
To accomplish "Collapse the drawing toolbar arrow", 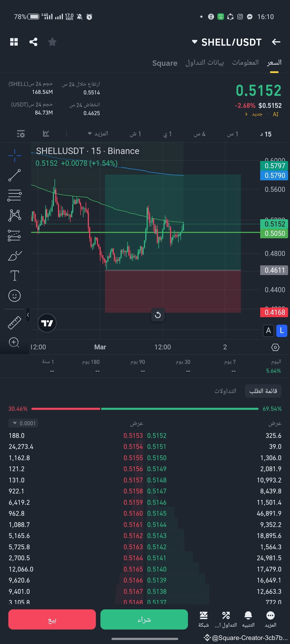I will [x=28, y=315].
